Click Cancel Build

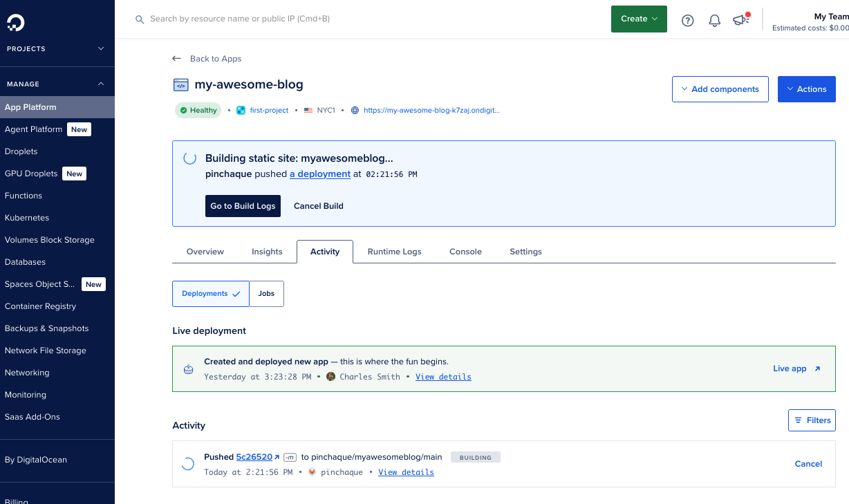318,206
